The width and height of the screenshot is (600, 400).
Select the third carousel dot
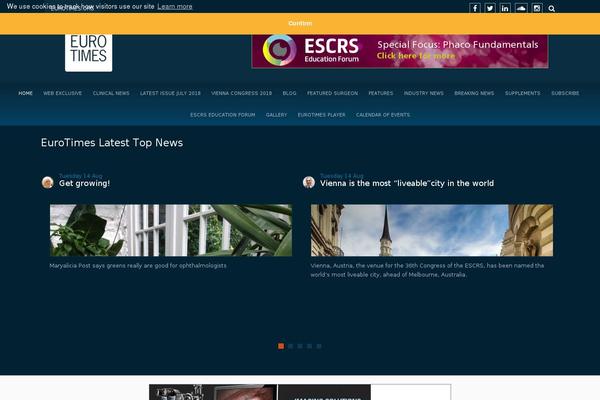pyautogui.click(x=300, y=346)
